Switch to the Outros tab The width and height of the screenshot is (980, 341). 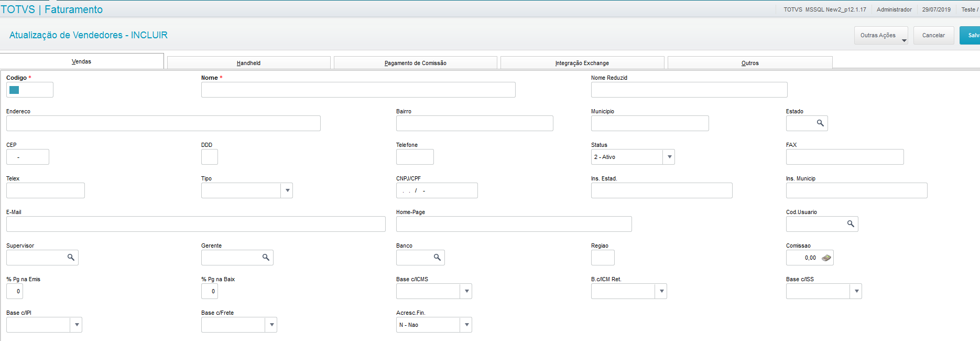750,63
